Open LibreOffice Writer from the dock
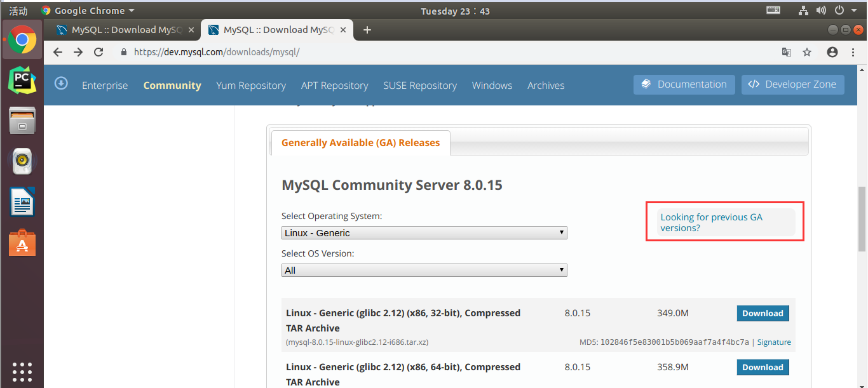The height and width of the screenshot is (388, 868). [22, 202]
